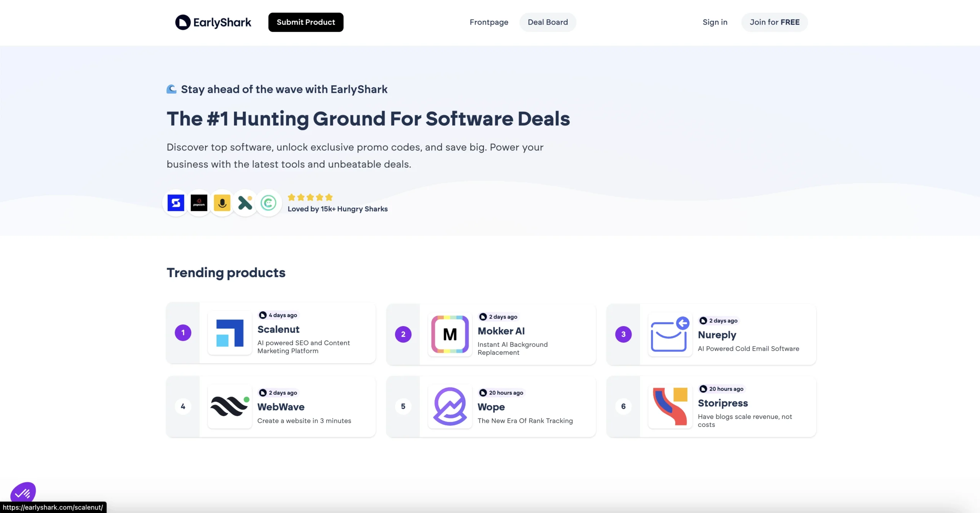Image resolution: width=980 pixels, height=513 pixels.
Task: Click 'AI powered SEO and Content Marketing Platform' text
Action: point(304,347)
